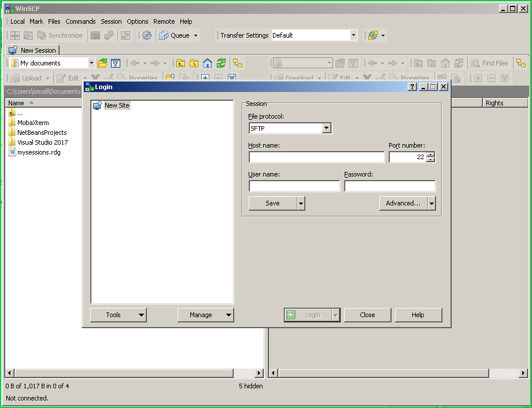Click the Help button in Login dialog
Screen dimensions: 532x408
pyautogui.click(x=418, y=315)
